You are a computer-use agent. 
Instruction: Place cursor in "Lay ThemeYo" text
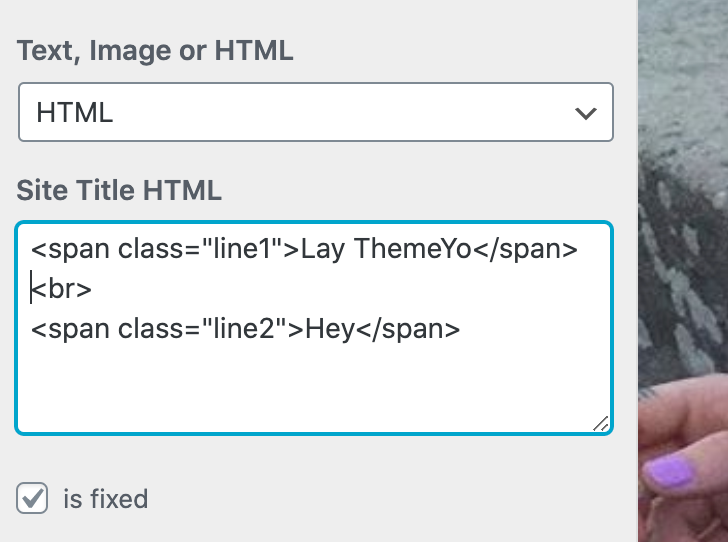(385, 249)
